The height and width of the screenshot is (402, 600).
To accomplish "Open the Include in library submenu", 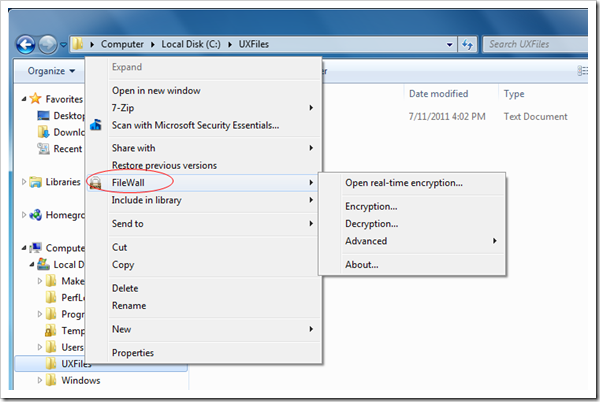I will [x=203, y=200].
